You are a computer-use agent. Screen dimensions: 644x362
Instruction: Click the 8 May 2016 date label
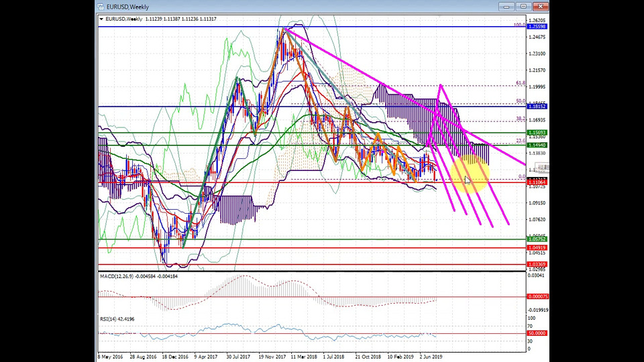[110, 357]
